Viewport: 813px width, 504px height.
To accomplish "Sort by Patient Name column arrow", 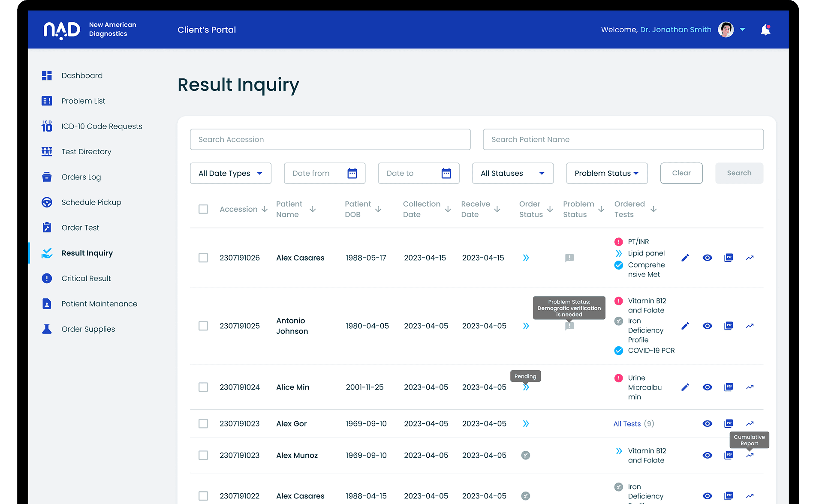I will point(313,209).
